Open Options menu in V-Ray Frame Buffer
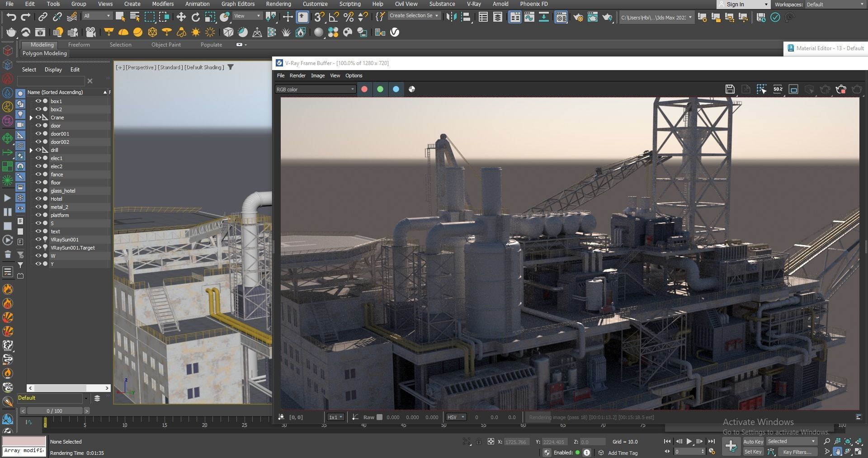Image resolution: width=868 pixels, height=458 pixels. [354, 76]
